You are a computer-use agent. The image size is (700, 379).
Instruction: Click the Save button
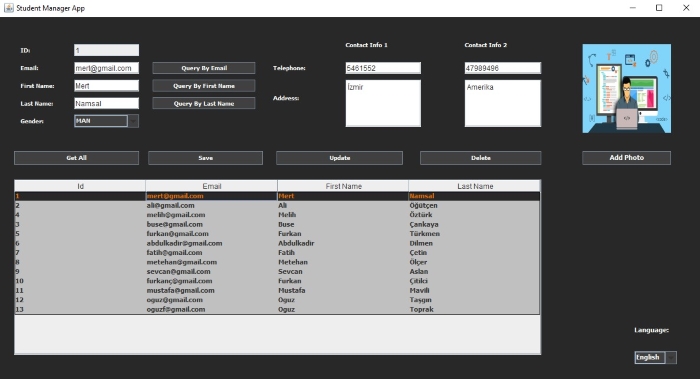click(x=205, y=158)
